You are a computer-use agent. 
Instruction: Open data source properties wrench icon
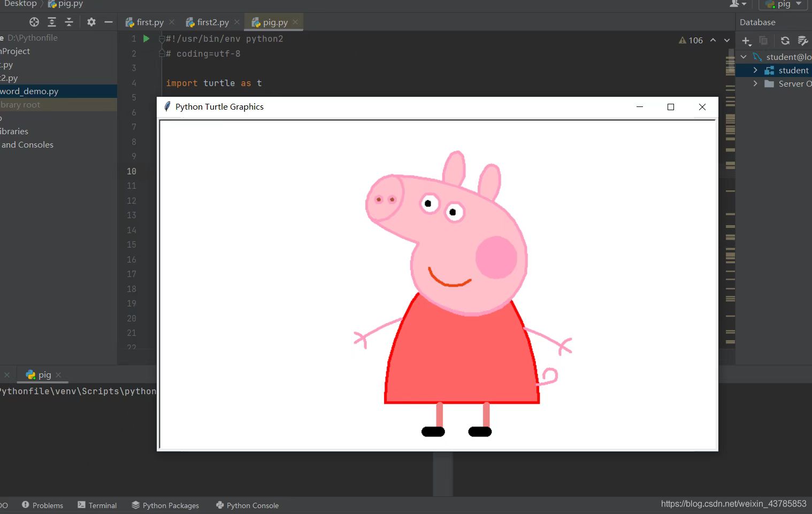(803, 41)
